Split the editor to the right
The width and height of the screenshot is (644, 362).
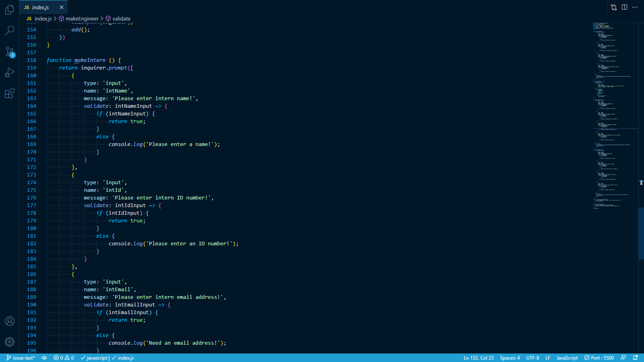coord(624,7)
